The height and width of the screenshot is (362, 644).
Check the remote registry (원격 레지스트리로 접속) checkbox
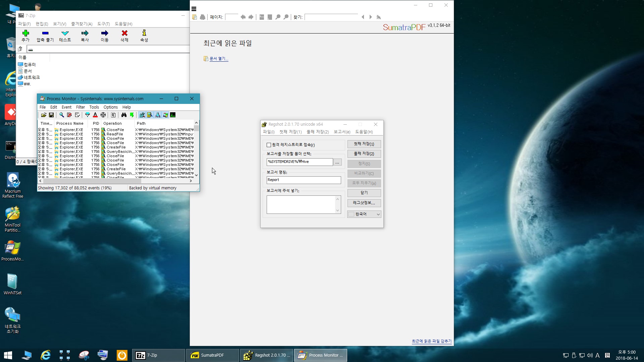pyautogui.click(x=269, y=145)
